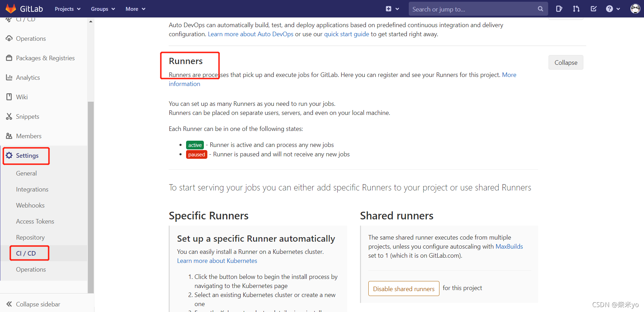Click the collapse sidebar double-chevron icon
This screenshot has height=312, width=644.
(x=9, y=304)
